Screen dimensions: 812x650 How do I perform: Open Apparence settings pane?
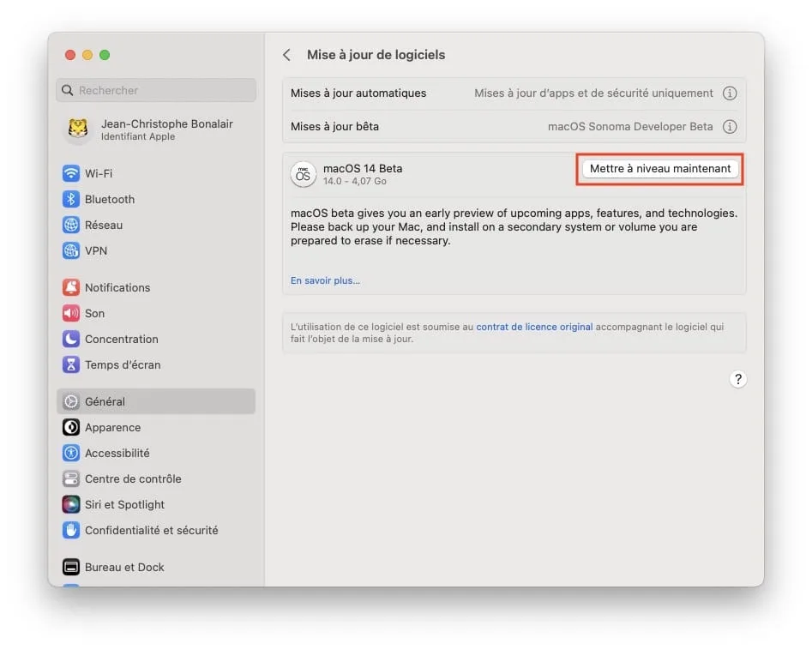pyautogui.click(x=112, y=427)
